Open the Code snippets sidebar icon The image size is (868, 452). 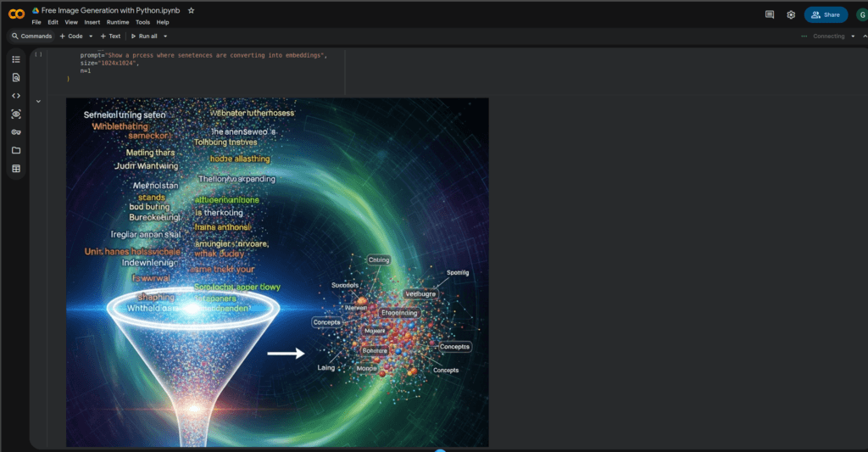pyautogui.click(x=16, y=96)
